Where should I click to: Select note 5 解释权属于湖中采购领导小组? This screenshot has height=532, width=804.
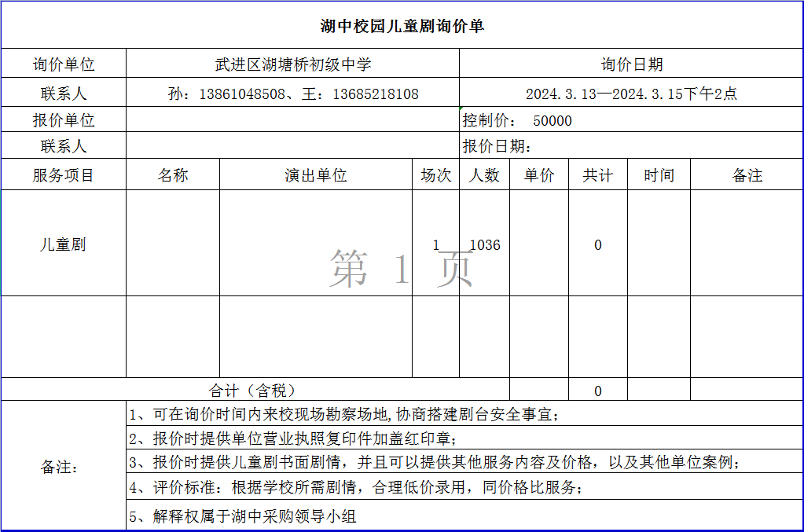pos(464,515)
